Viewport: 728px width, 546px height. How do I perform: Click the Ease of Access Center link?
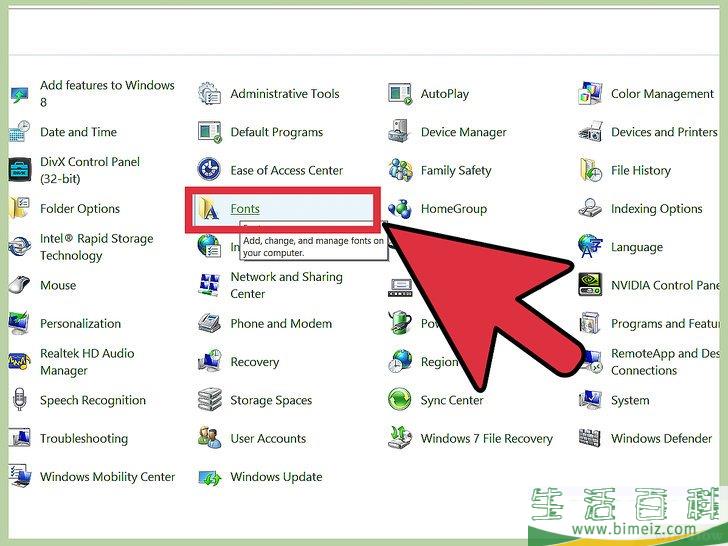286,170
